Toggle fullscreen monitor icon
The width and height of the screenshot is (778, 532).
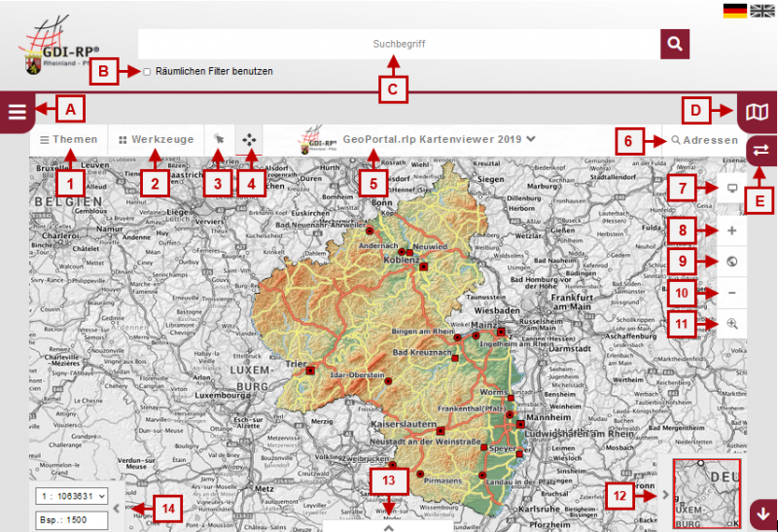click(x=732, y=188)
